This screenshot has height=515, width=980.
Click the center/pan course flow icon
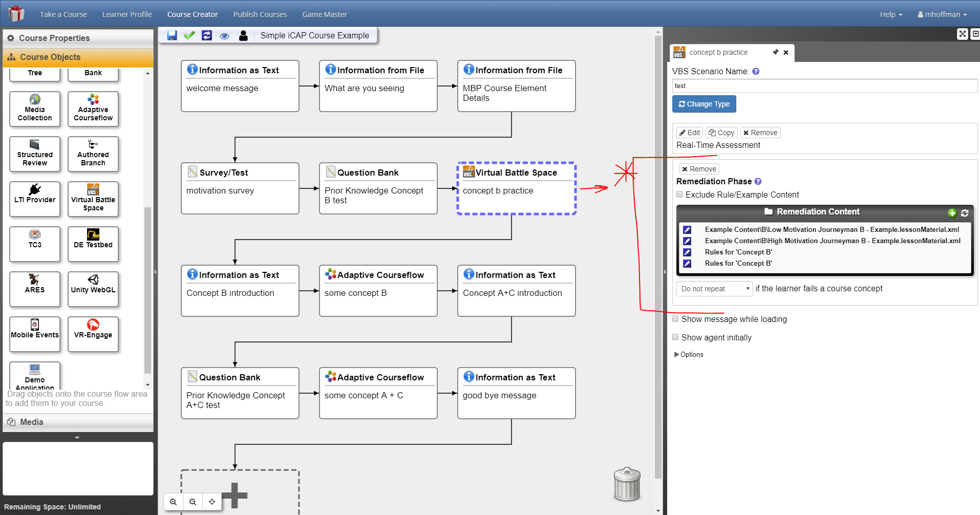point(212,502)
